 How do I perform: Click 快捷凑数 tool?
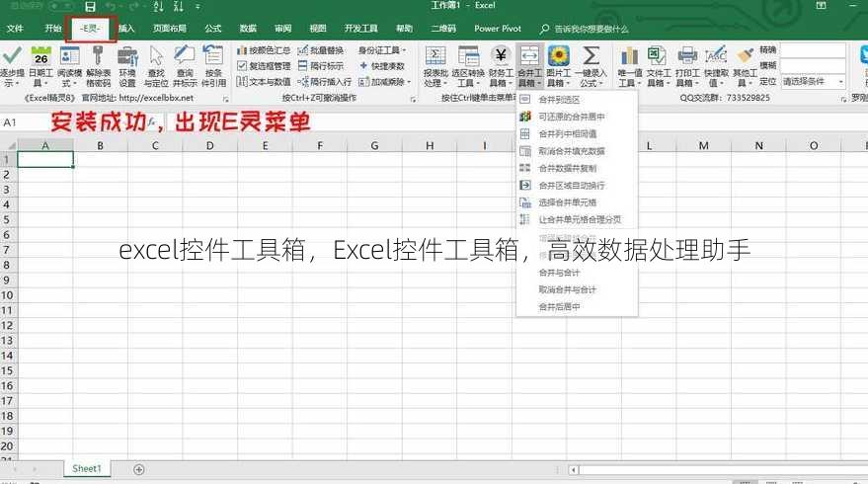click(382, 66)
